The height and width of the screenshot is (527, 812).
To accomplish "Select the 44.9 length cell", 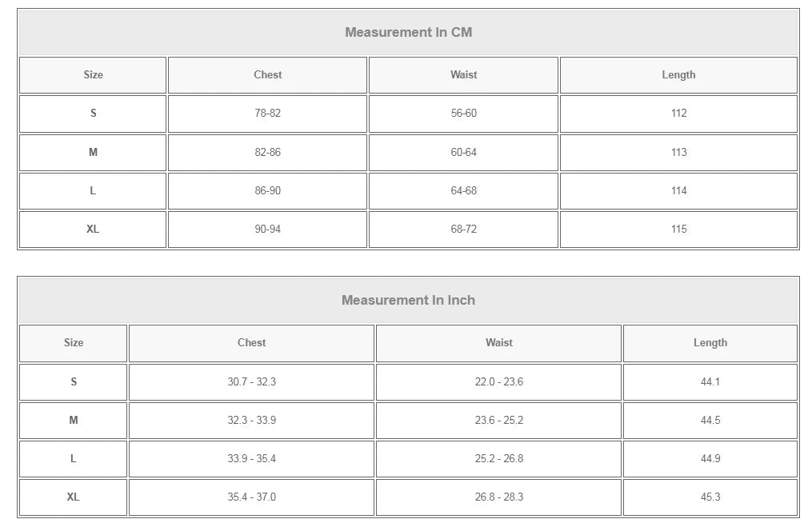I will coord(710,459).
